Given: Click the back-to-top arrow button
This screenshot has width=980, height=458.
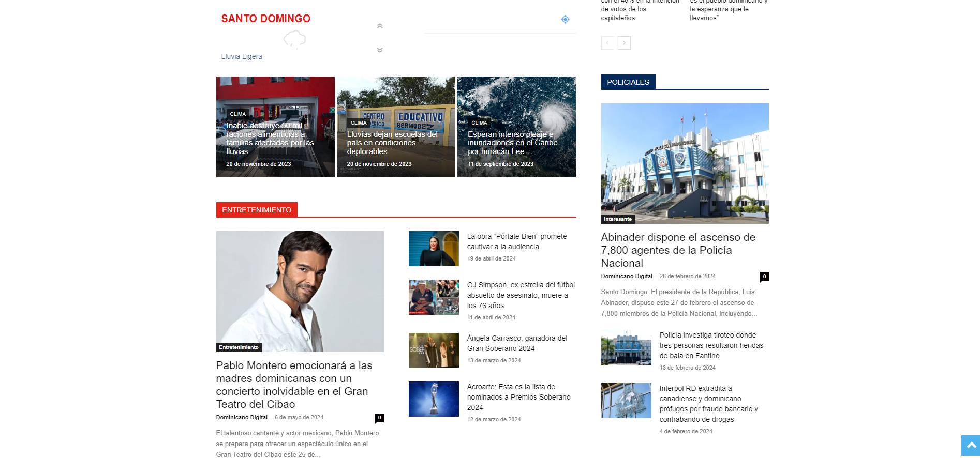Looking at the screenshot, I should point(971,446).
